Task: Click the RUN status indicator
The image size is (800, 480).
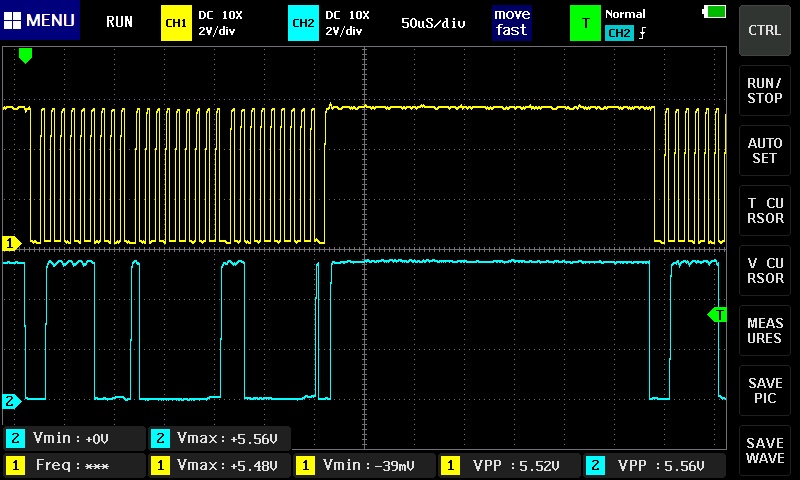Action: 119,22
